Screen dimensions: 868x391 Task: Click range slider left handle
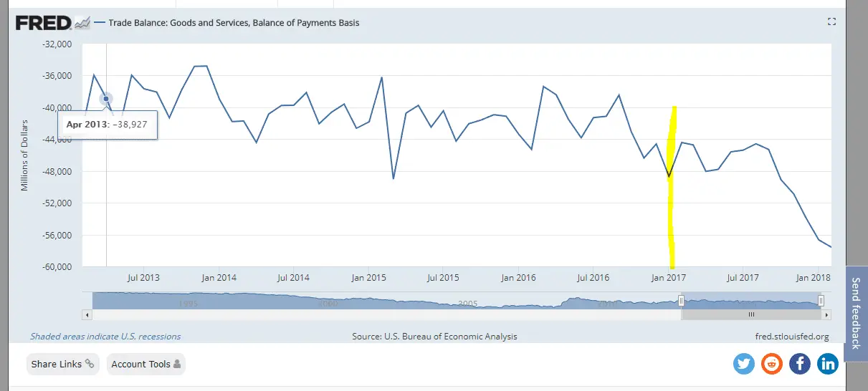(682, 300)
